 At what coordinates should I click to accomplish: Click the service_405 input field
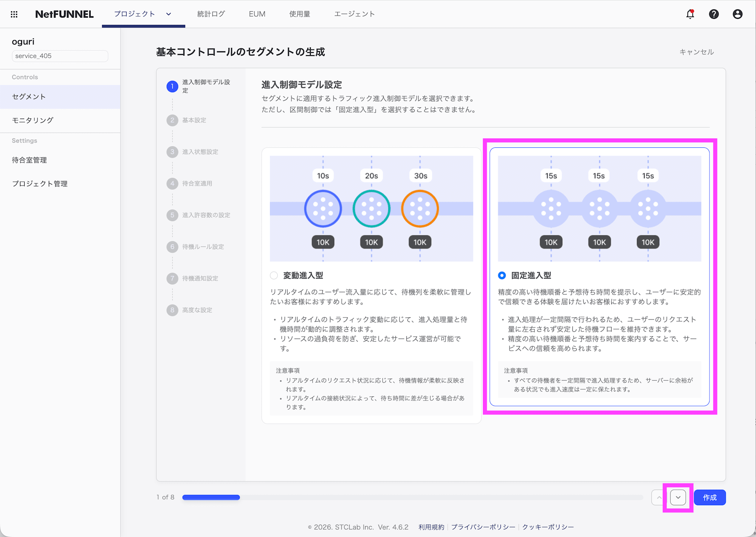point(59,56)
